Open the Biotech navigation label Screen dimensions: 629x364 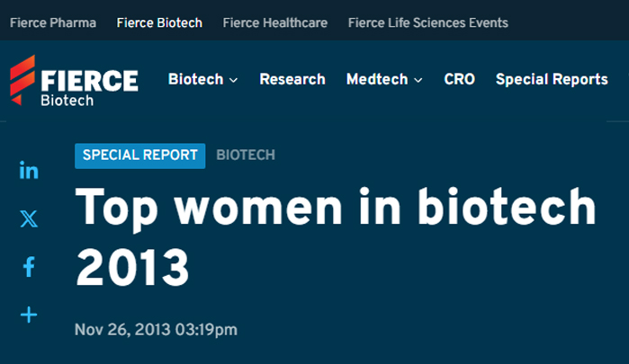coord(196,79)
